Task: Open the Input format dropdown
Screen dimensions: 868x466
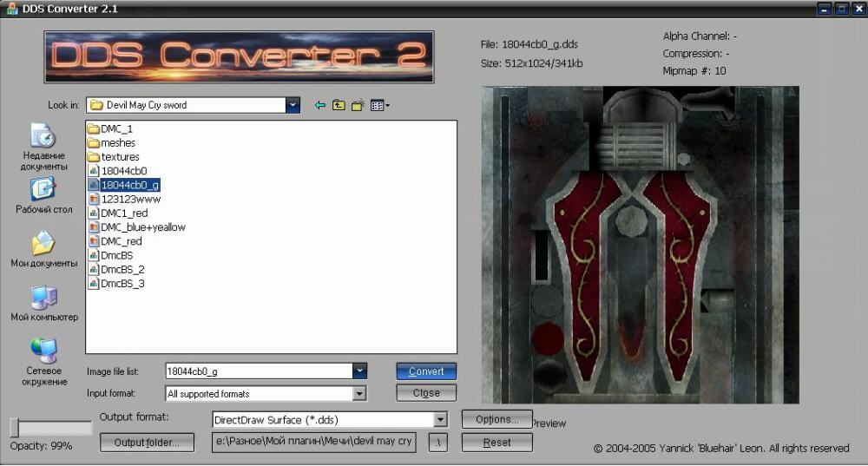Action: pyautogui.click(x=359, y=393)
